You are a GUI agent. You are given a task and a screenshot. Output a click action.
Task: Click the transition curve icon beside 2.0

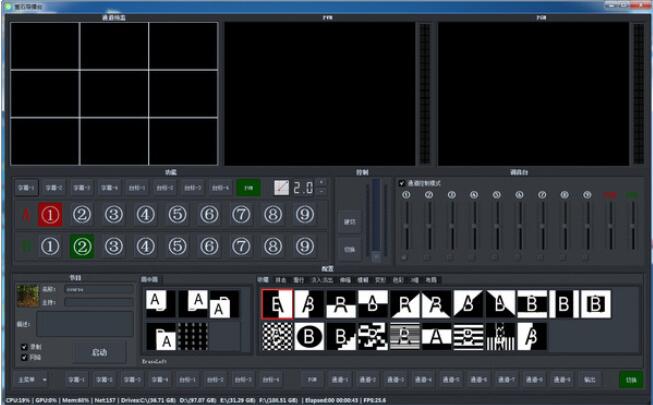(x=281, y=187)
